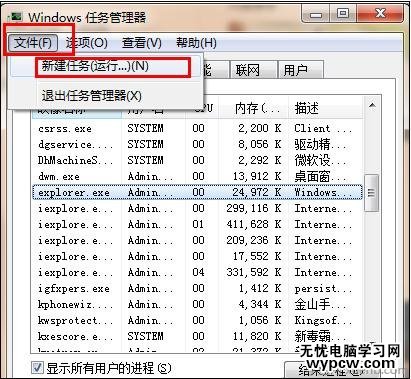Select the kxescore process row
The image size is (411, 379).
pos(197,336)
